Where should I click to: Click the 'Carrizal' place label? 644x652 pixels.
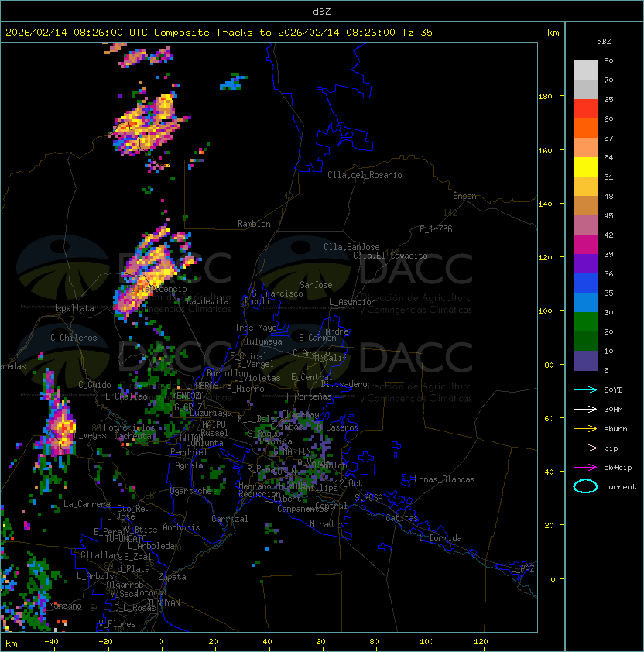point(229,519)
